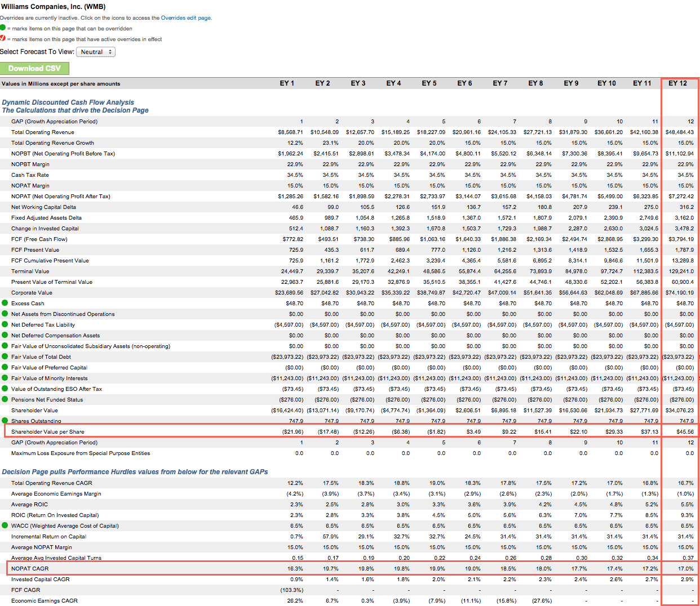Select the Net Working Capital Delta row label
Image resolution: width=700 pixels, height=606 pixels.
tap(43, 207)
